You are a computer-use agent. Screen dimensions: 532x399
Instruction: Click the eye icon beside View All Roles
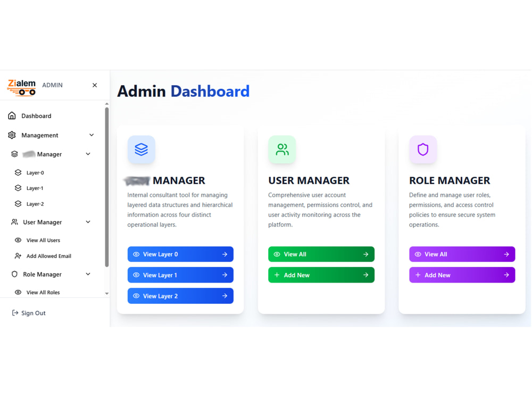[x=18, y=292]
